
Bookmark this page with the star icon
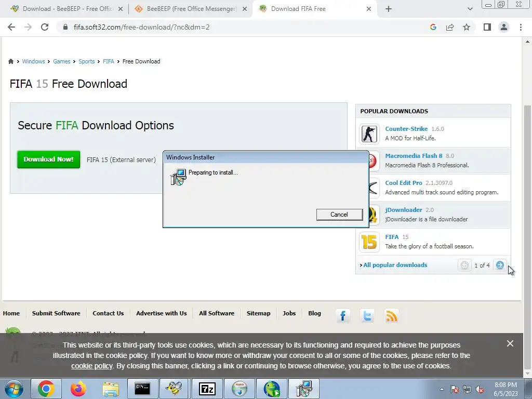pyautogui.click(x=467, y=27)
